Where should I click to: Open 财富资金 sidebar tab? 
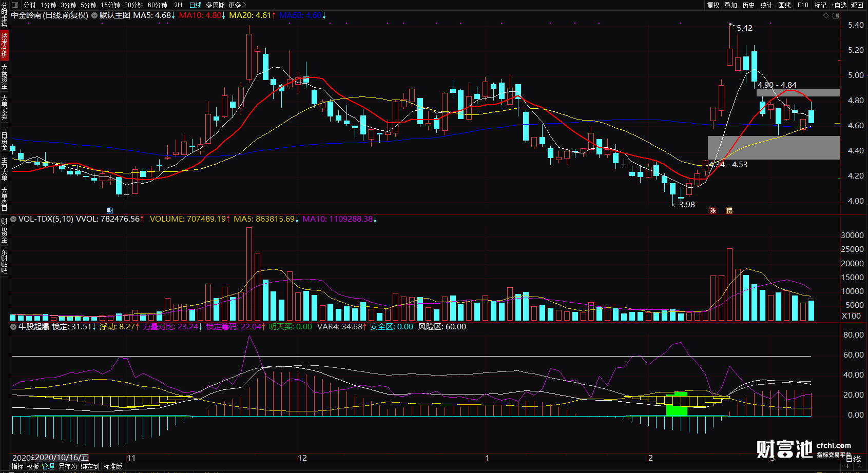[4, 231]
